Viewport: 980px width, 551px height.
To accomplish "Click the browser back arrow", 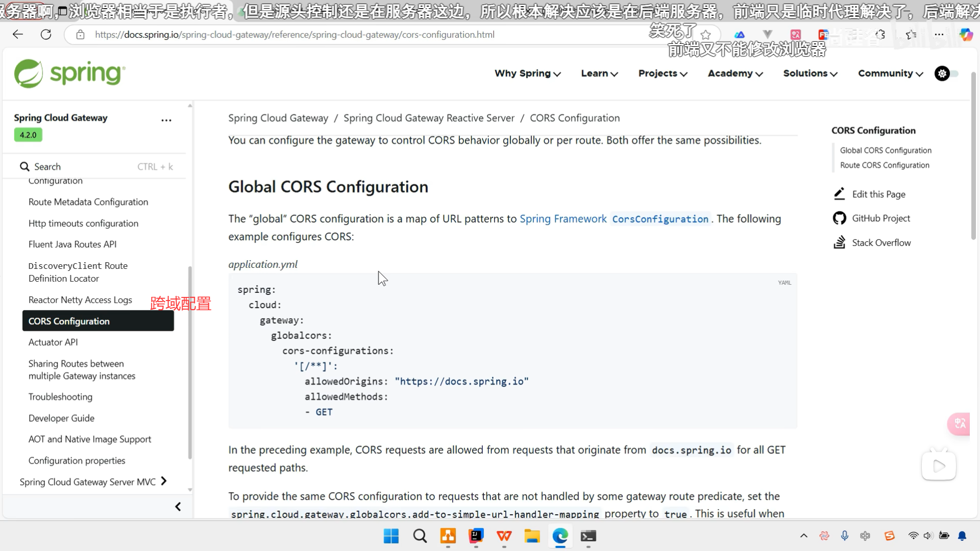I will coord(18,35).
